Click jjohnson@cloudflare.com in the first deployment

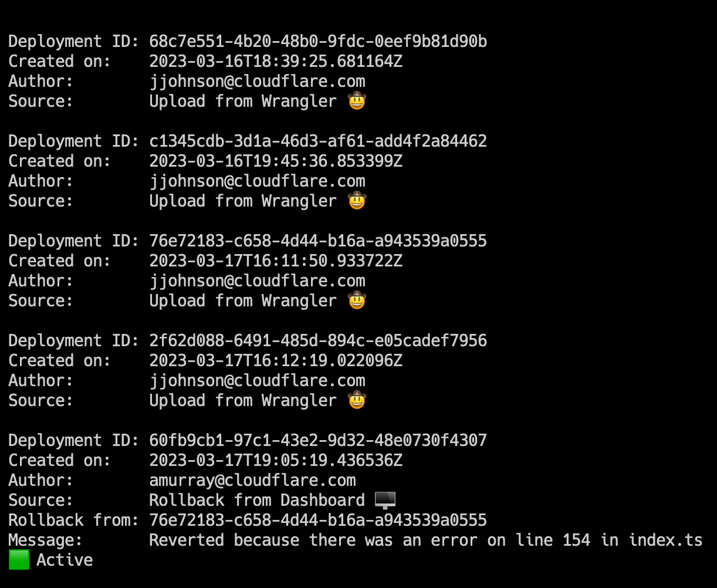point(257,82)
